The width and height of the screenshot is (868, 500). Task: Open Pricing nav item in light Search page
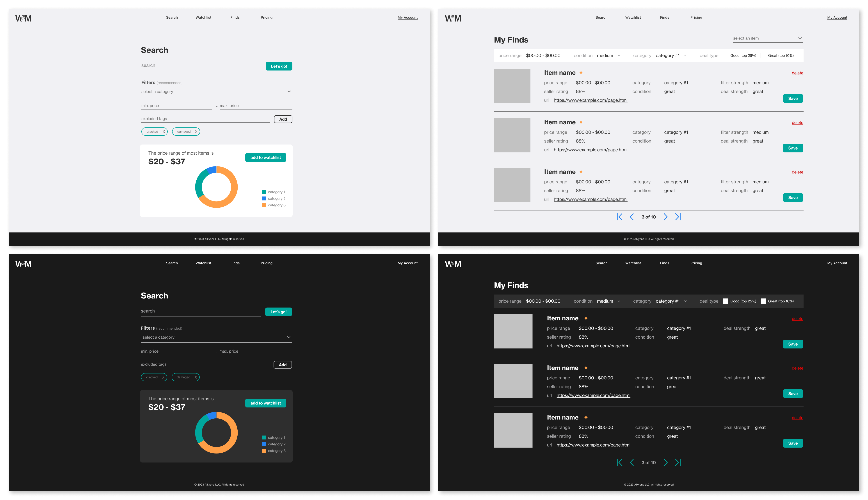267,18
